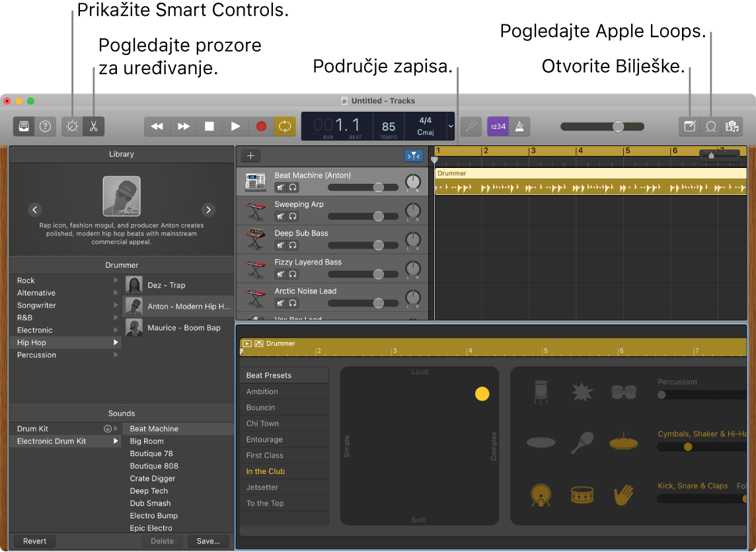Screen dimensions: 756x552
Task: Open the key signature dropdown next to Cmaj
Action: 450,126
